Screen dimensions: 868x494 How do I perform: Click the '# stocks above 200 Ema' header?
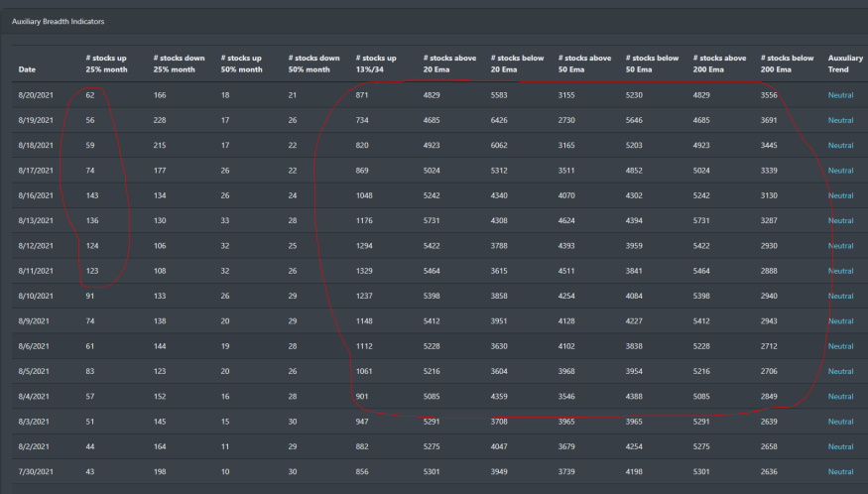[x=719, y=63]
